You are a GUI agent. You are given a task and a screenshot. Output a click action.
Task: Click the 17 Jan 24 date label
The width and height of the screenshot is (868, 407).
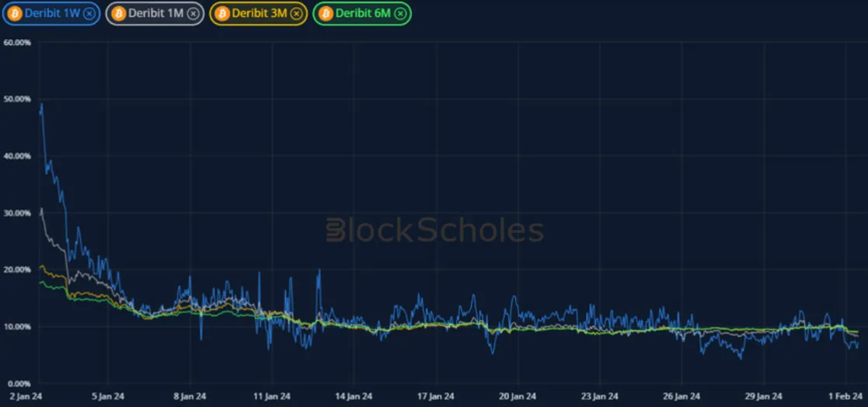tap(436, 396)
